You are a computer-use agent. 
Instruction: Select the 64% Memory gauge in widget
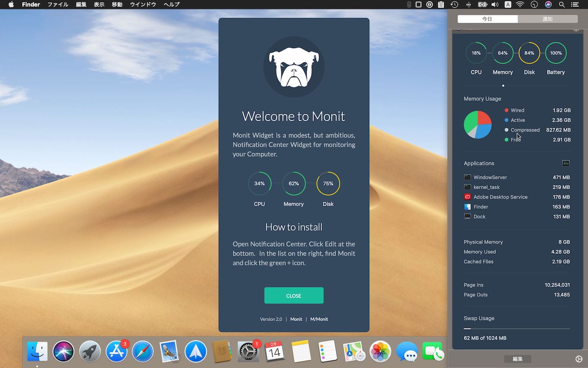(503, 53)
